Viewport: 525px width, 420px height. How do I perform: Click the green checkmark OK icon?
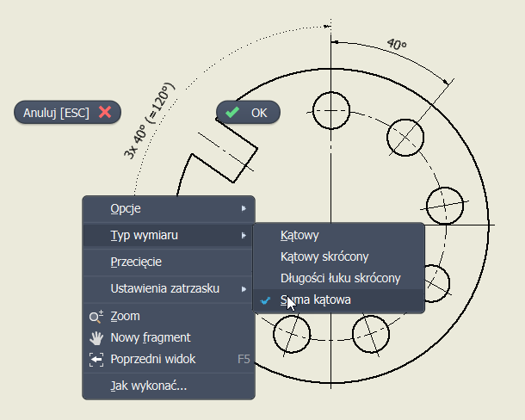[232, 112]
